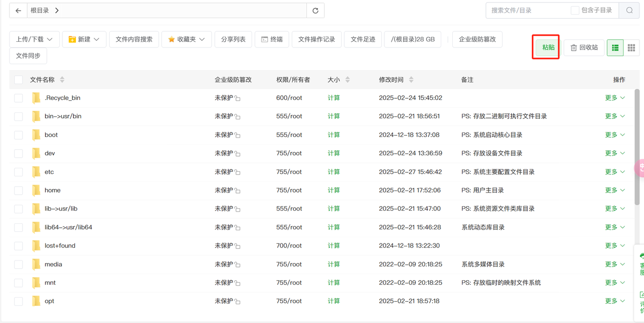Viewport: 644px width, 323px height.
Task: Click root directory 28 GB button
Action: tap(413, 39)
